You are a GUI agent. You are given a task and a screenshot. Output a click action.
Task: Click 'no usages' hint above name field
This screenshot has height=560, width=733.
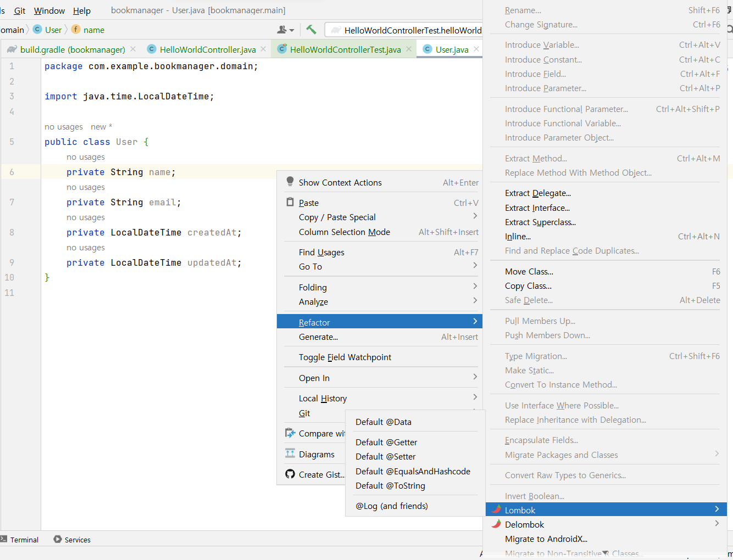click(x=86, y=156)
